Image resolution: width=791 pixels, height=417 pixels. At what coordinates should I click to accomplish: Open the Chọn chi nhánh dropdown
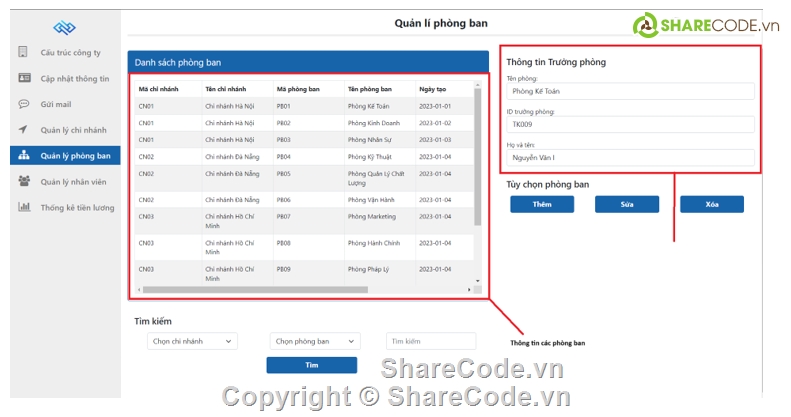191,341
